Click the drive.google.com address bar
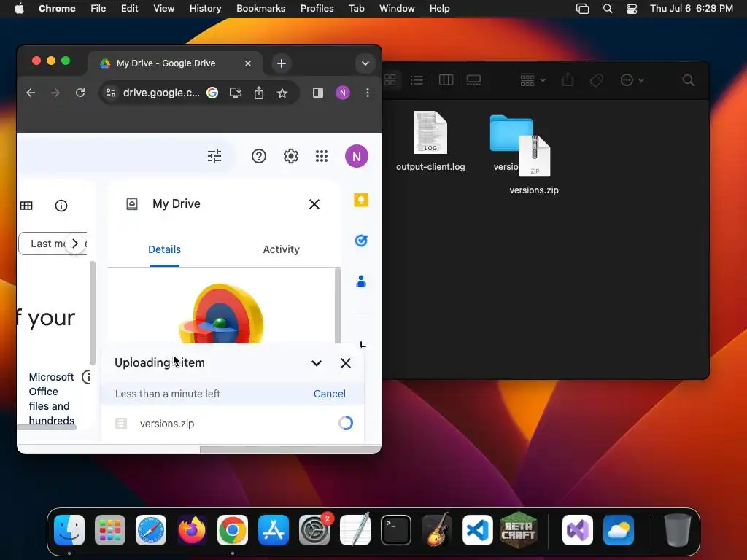This screenshot has height=560, width=747. click(161, 93)
